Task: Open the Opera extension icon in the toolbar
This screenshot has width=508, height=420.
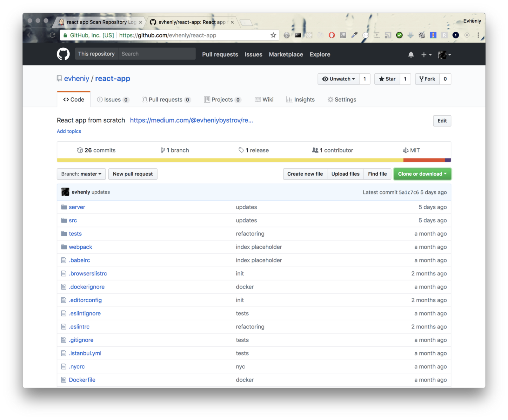Action: coord(331,35)
